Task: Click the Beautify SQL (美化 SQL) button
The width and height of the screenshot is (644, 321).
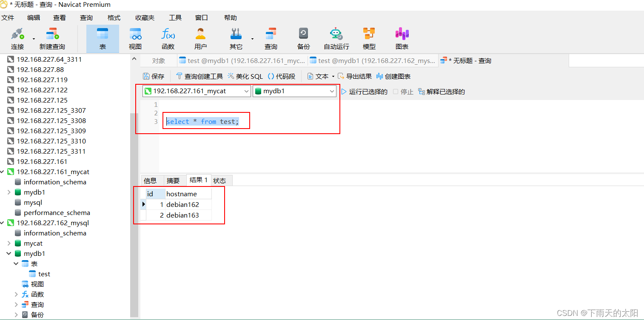Action: 245,76
